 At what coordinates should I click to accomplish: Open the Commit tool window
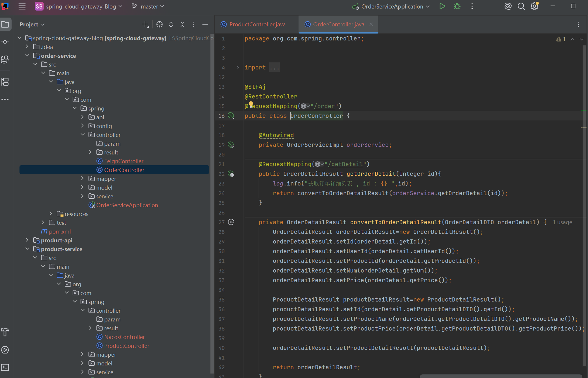5,42
